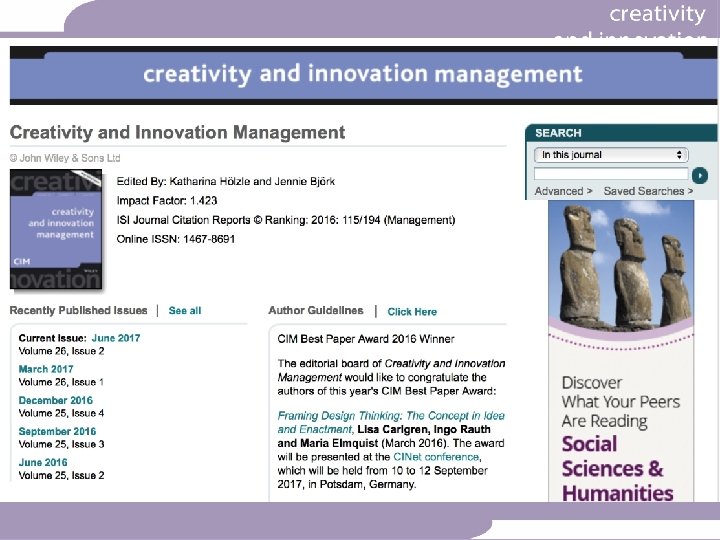This screenshot has width=720, height=540.
Task: Click the search go arrow button
Action: coord(700,175)
